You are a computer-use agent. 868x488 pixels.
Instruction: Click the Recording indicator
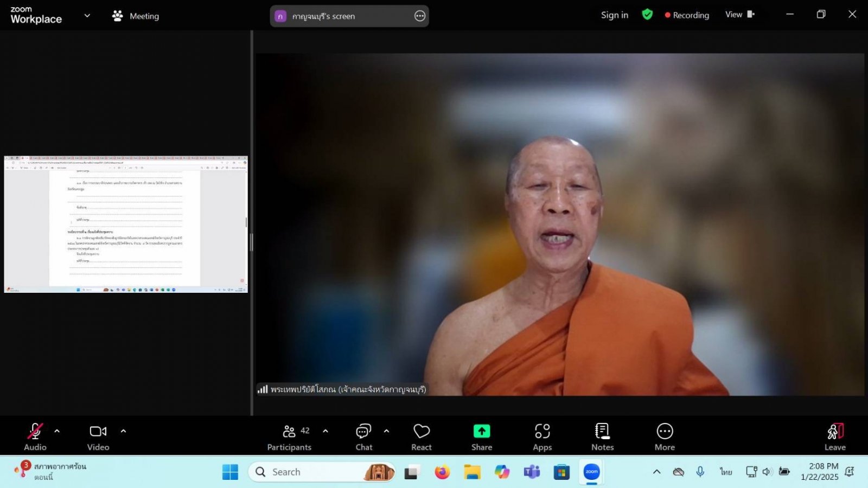pos(687,15)
